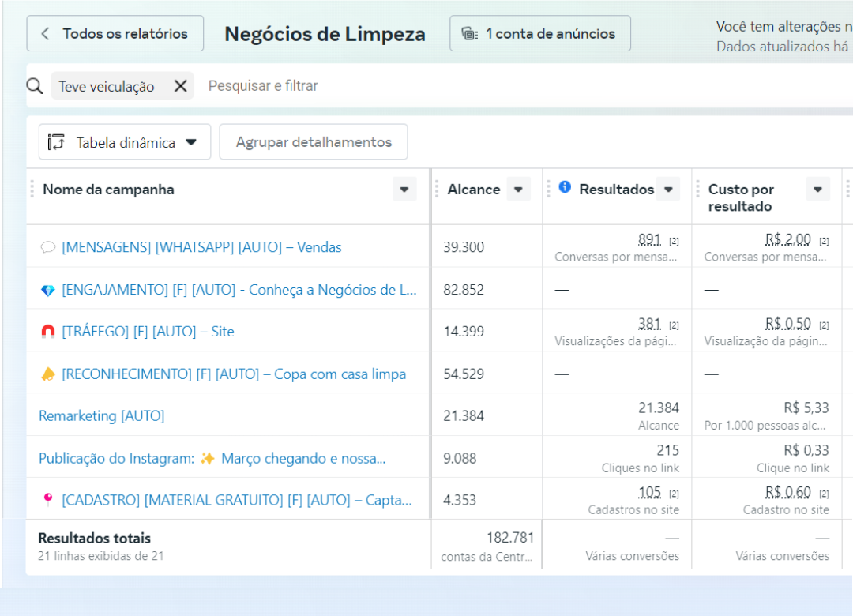The height and width of the screenshot is (616, 853).
Task: Click back arrow in Todos os relatórios
Action: tap(45, 34)
